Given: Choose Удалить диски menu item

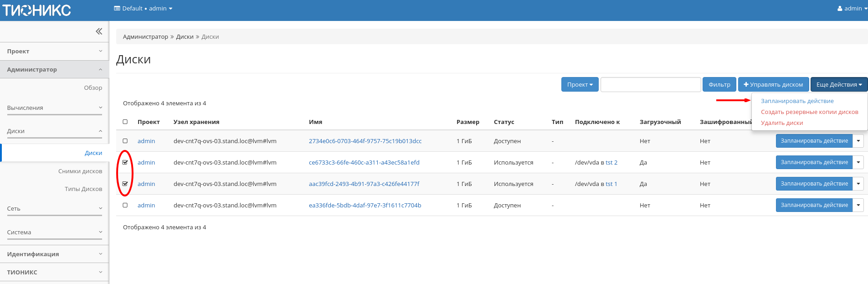Looking at the screenshot, I should [781, 123].
